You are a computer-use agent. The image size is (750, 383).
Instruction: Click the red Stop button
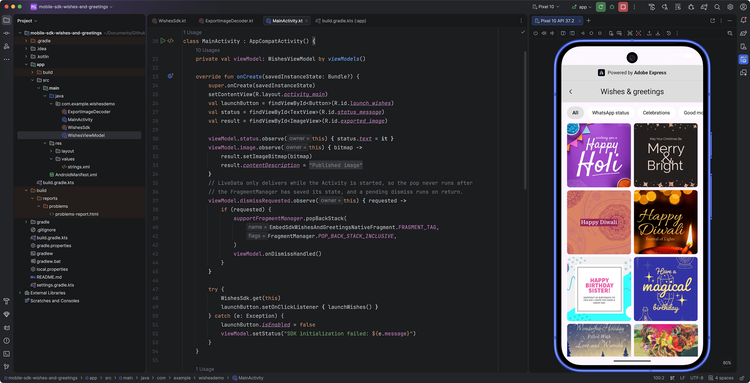coord(623,7)
